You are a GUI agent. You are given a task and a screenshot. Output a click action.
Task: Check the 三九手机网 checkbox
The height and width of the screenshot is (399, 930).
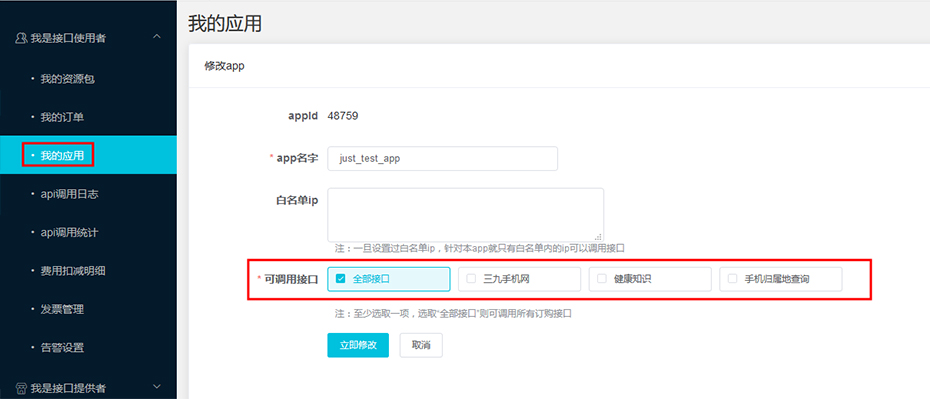[471, 279]
